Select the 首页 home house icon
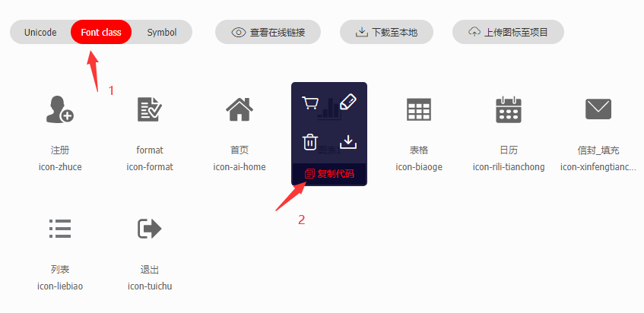Image resolution: width=644 pixels, height=313 pixels. 240,109
